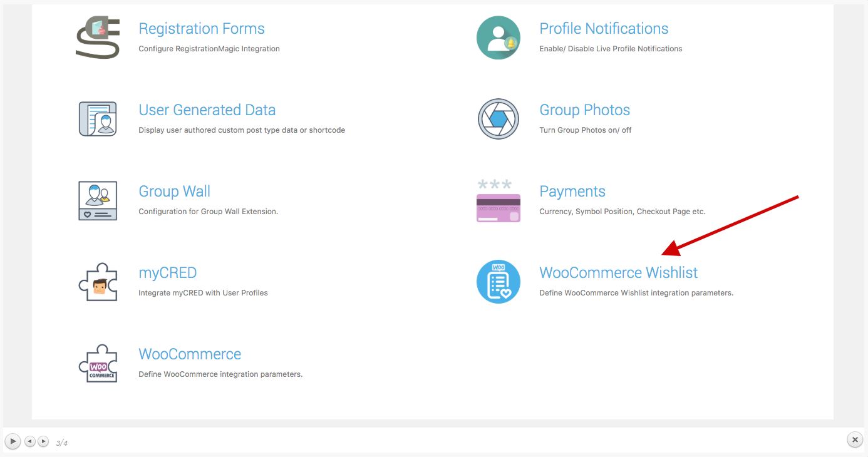868x457 pixels.
Task: Start the slideshow with play button
Action: [13, 441]
